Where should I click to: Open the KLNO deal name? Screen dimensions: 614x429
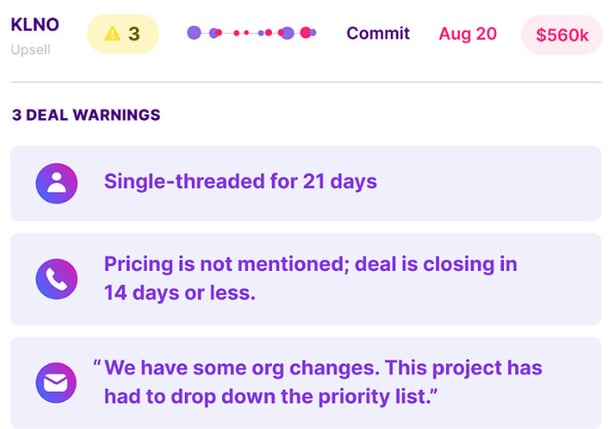point(34,25)
